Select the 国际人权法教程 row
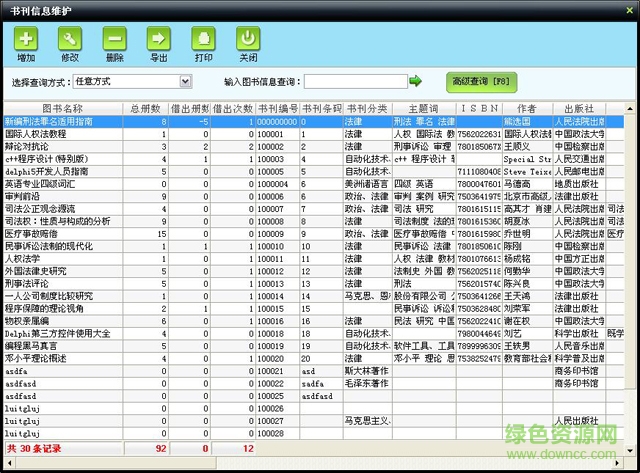 tap(62, 133)
